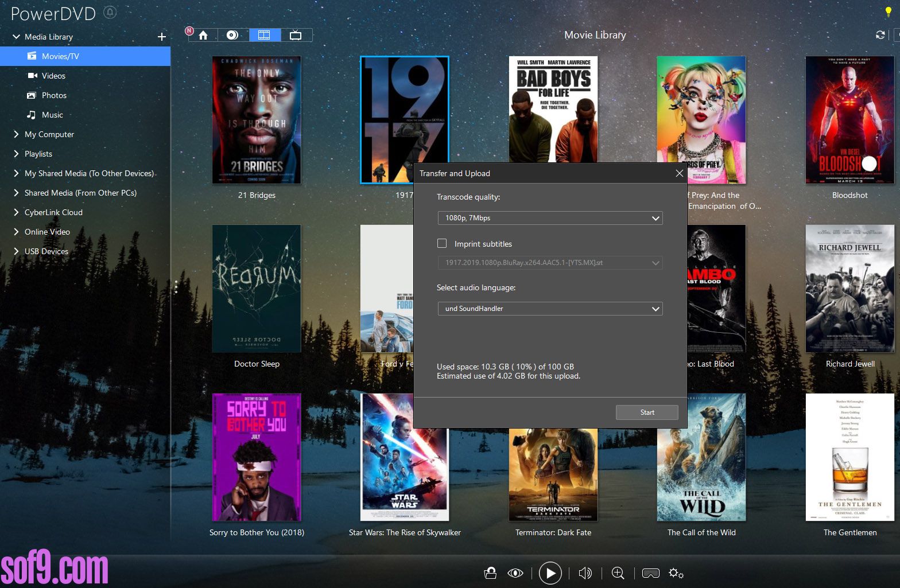Select The Gentlemen poster
The width and height of the screenshot is (900, 588).
coord(849,457)
